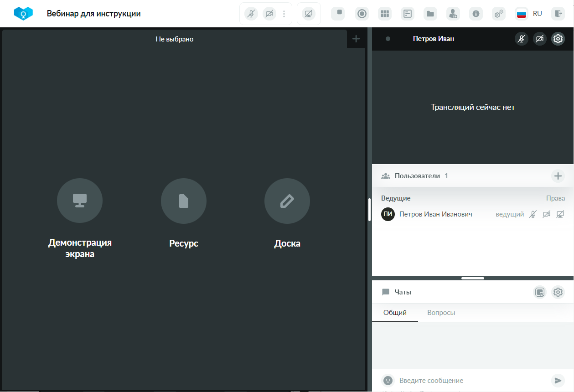The height and width of the screenshot is (392, 574).
Task: Open the notes document icon in toolbar
Action: coord(408,14)
